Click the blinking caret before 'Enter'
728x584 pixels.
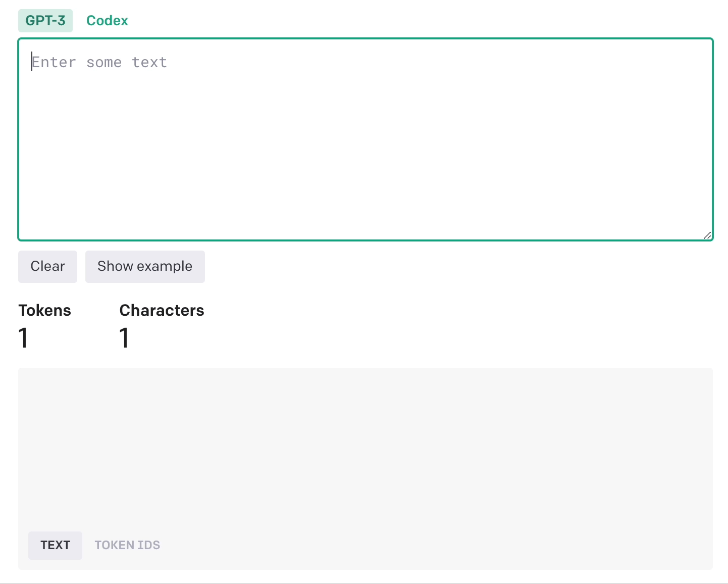[32, 62]
